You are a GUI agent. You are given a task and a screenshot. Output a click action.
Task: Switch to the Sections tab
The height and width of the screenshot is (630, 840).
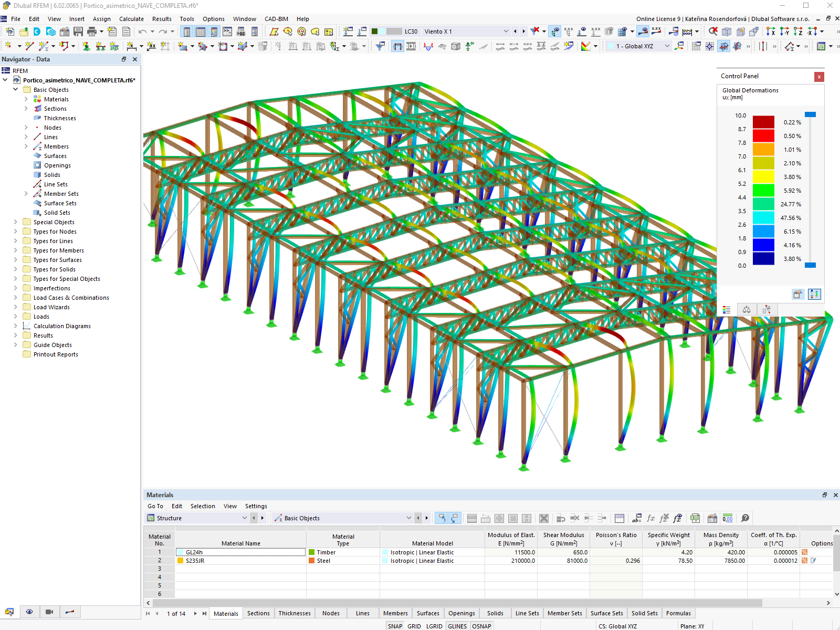click(x=258, y=613)
